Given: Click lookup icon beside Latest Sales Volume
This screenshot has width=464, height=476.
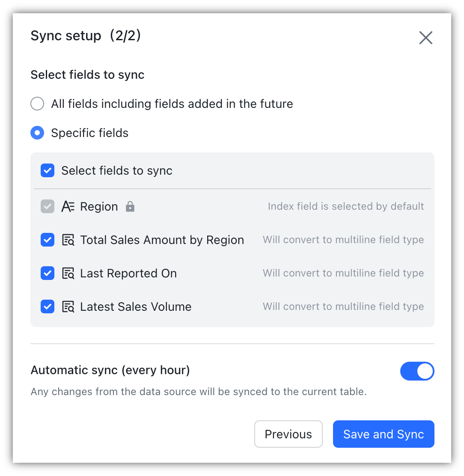Looking at the screenshot, I should tap(68, 307).
